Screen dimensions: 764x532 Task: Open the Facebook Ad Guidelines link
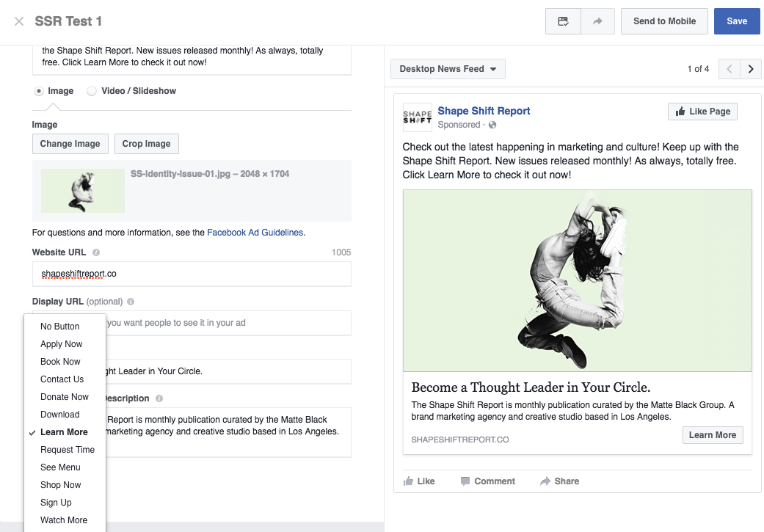pos(255,233)
